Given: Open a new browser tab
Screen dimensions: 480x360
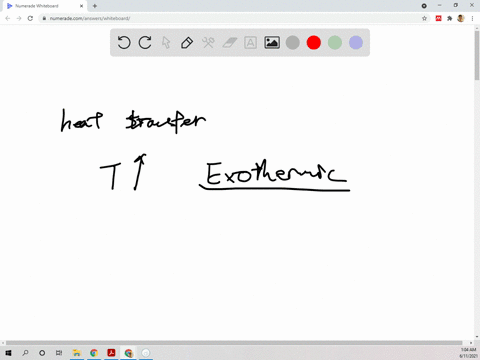Looking at the screenshot, I should (x=95, y=6).
